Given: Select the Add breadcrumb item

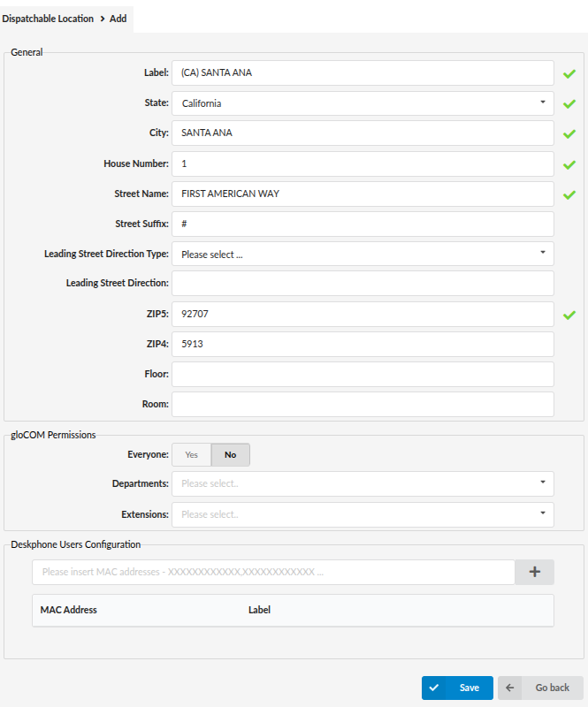Looking at the screenshot, I should pyautogui.click(x=118, y=19).
